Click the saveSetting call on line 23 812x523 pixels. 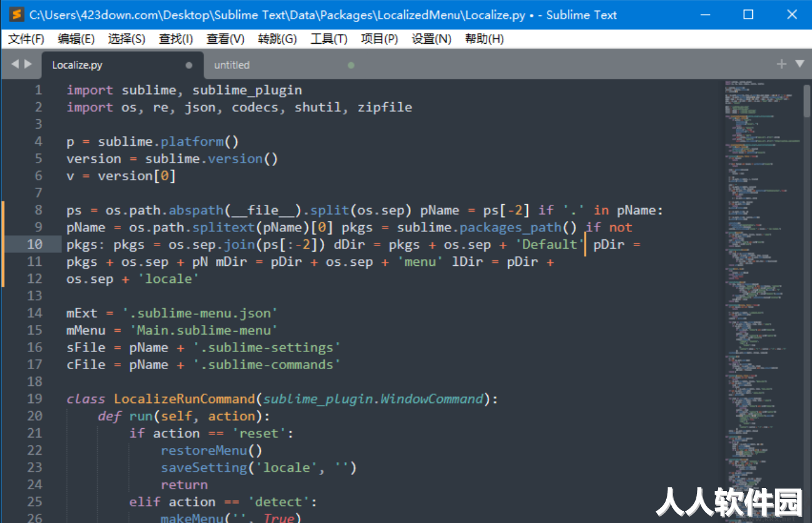pos(204,468)
